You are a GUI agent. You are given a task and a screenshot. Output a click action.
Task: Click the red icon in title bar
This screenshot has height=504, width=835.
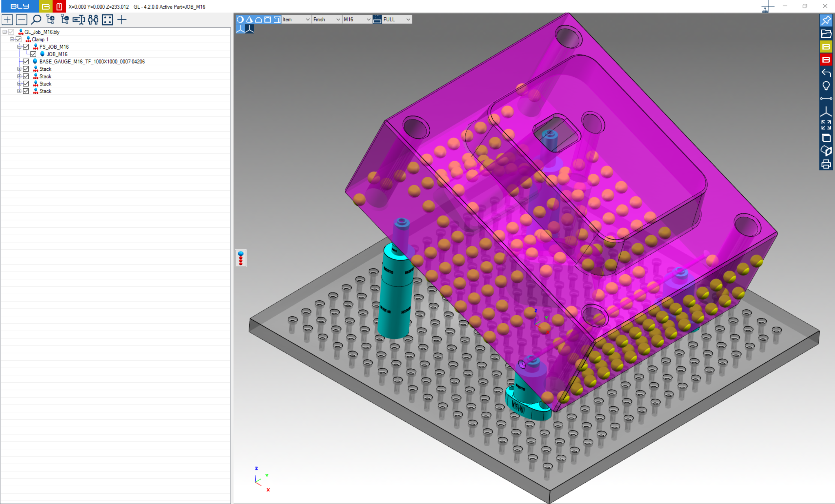pyautogui.click(x=59, y=6)
